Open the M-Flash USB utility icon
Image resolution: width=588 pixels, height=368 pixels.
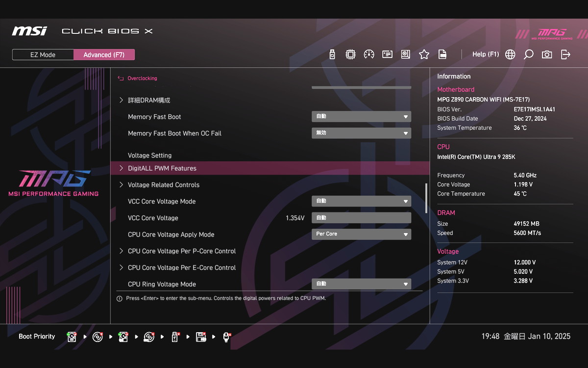(x=332, y=54)
